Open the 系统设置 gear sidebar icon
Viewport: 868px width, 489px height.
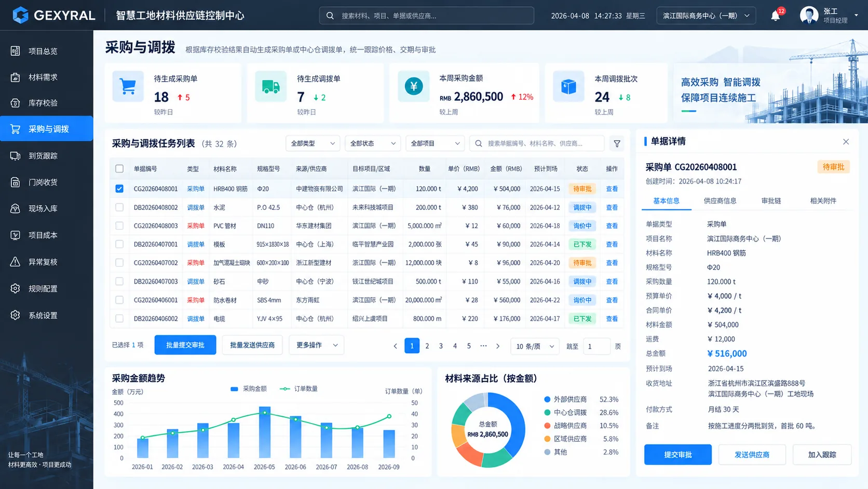tap(15, 315)
